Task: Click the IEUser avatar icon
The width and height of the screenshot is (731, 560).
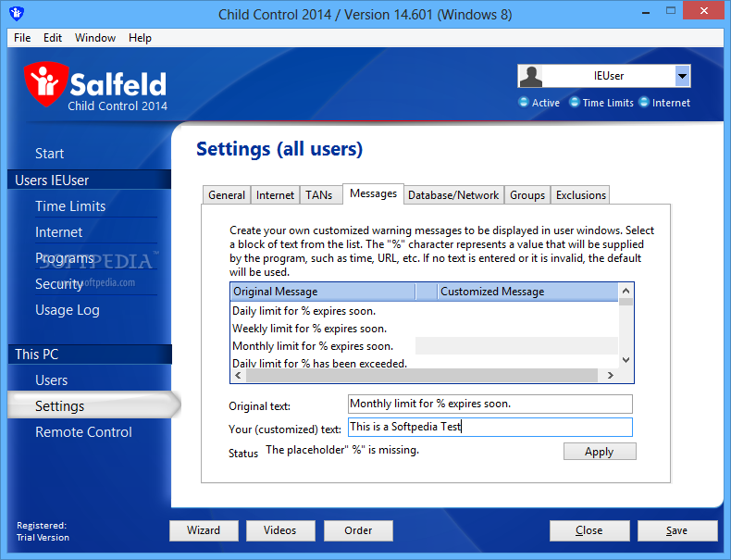Action: [531, 76]
